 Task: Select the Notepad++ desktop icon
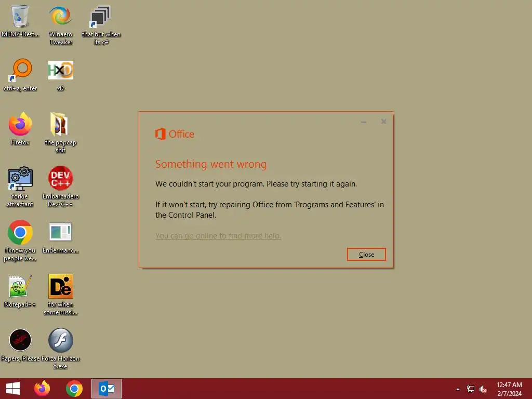pos(20,291)
